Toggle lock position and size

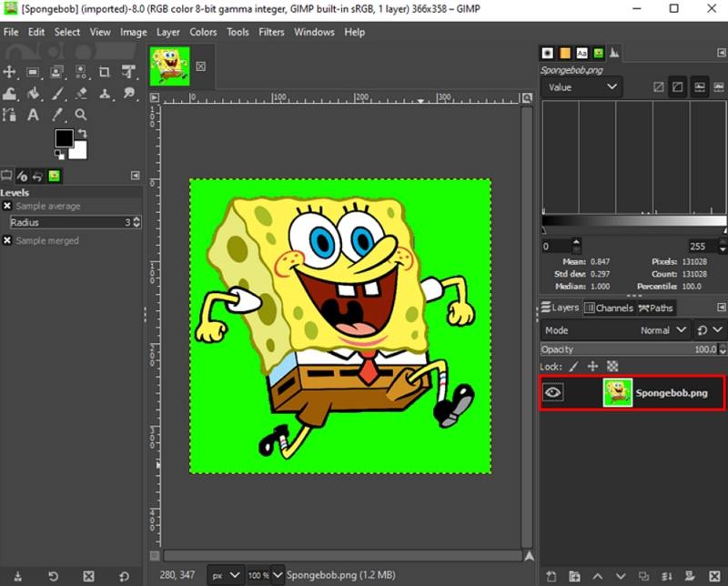593,367
